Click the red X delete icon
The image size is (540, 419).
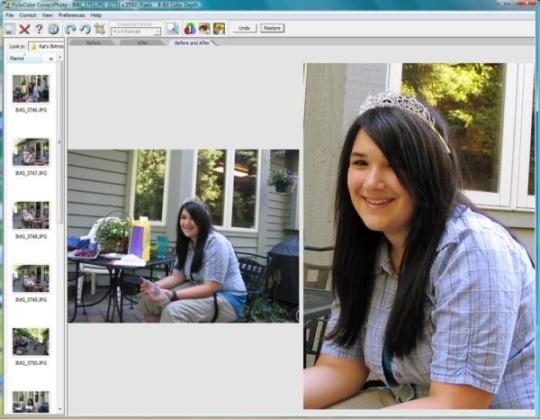click(x=24, y=29)
